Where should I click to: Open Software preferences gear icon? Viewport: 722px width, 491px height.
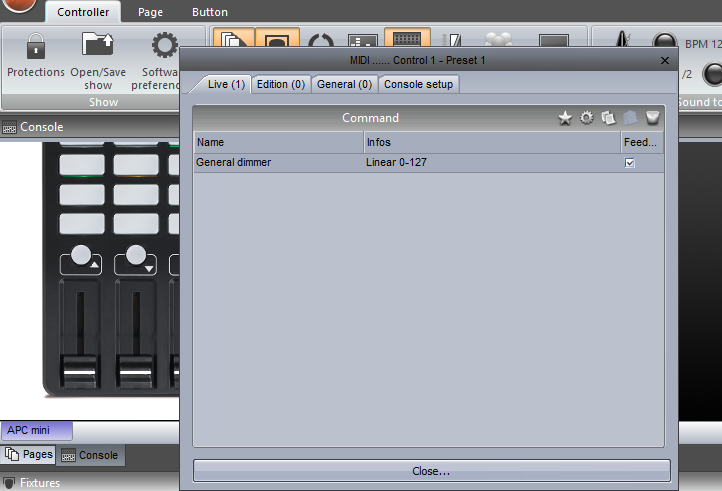point(163,46)
